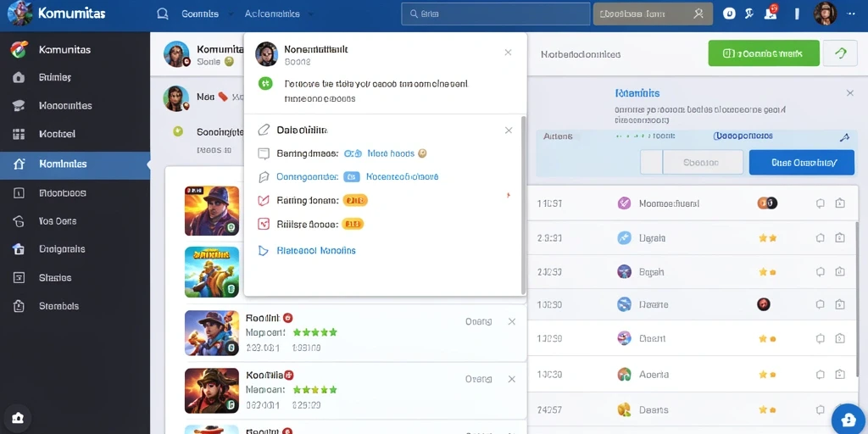Screen dimensions: 868x434
Task: Click the red badge next to the Reoiint title
Action: pyautogui.click(x=288, y=318)
